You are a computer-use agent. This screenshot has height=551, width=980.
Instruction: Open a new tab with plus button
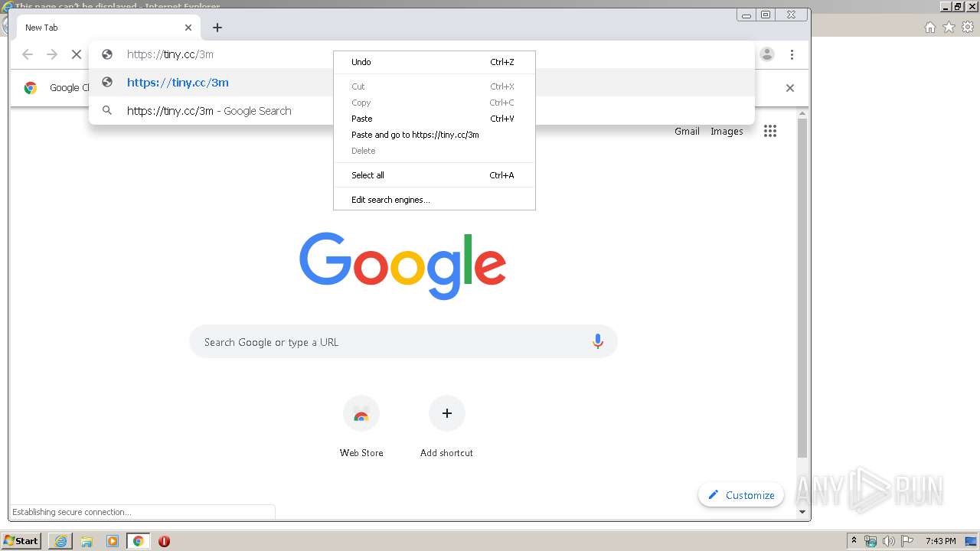pyautogui.click(x=217, y=28)
